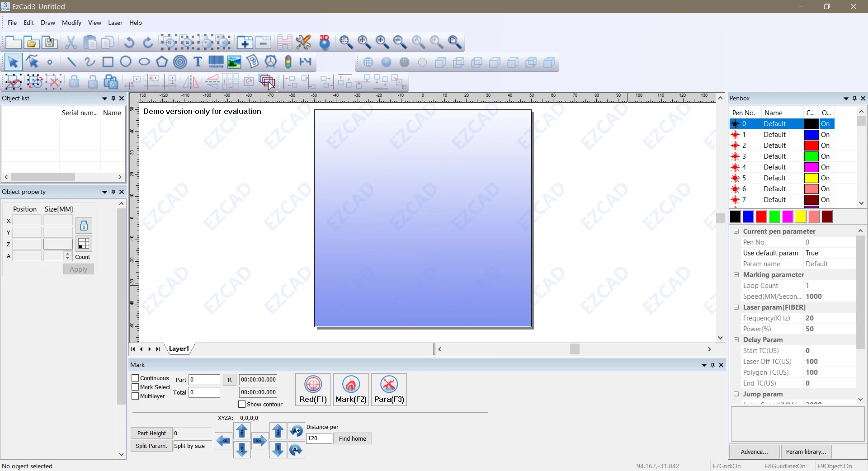This screenshot has width=868, height=471.
Task: Enable the Continuous marking checkbox
Action: point(135,378)
